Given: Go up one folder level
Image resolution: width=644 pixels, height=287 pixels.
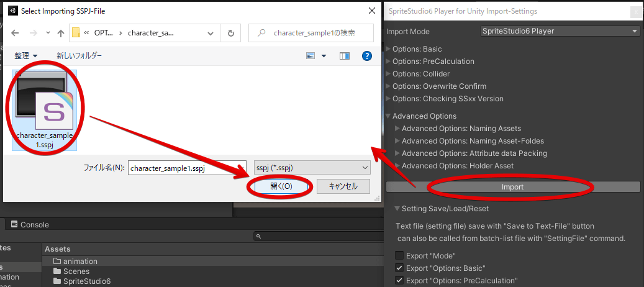Looking at the screenshot, I should (61, 34).
